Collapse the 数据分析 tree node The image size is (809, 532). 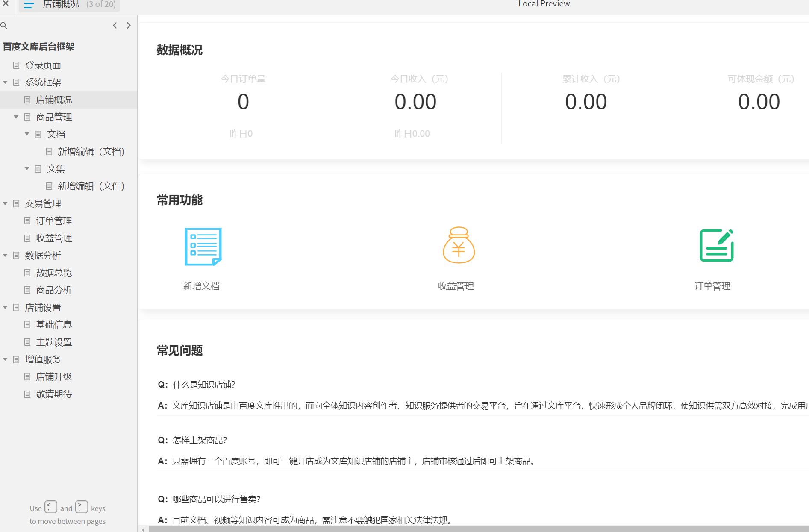coord(5,255)
